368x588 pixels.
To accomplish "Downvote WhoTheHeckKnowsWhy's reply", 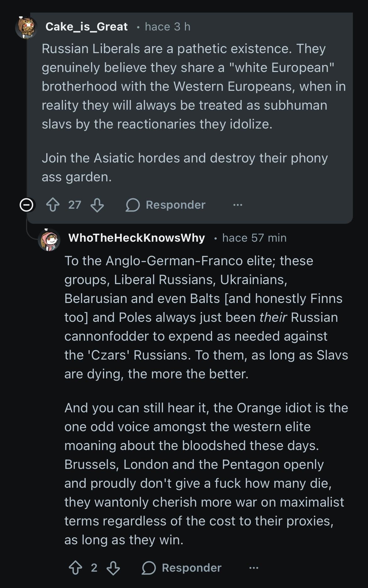I will (x=113, y=568).
